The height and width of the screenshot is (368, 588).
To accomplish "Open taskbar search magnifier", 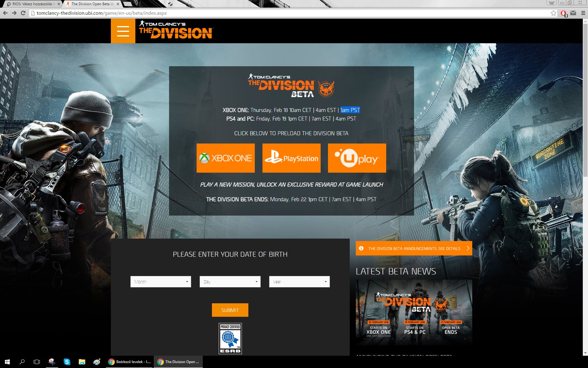I will click(x=22, y=362).
